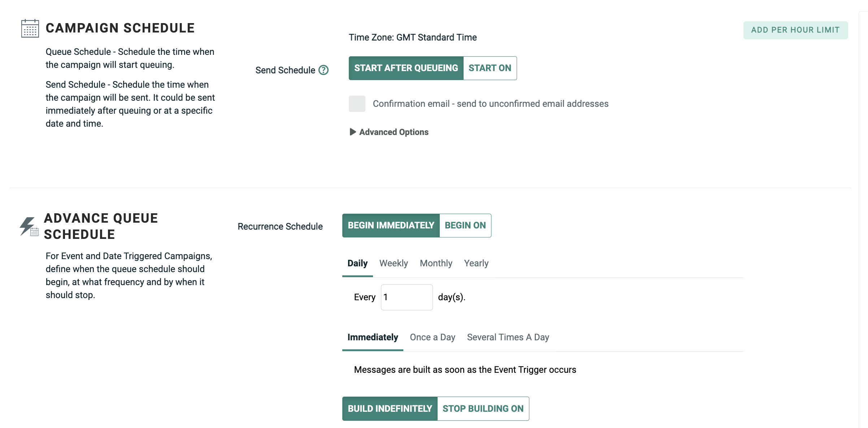This screenshot has width=868, height=428.
Task: Click the Every day(s) number field
Action: [x=407, y=297]
